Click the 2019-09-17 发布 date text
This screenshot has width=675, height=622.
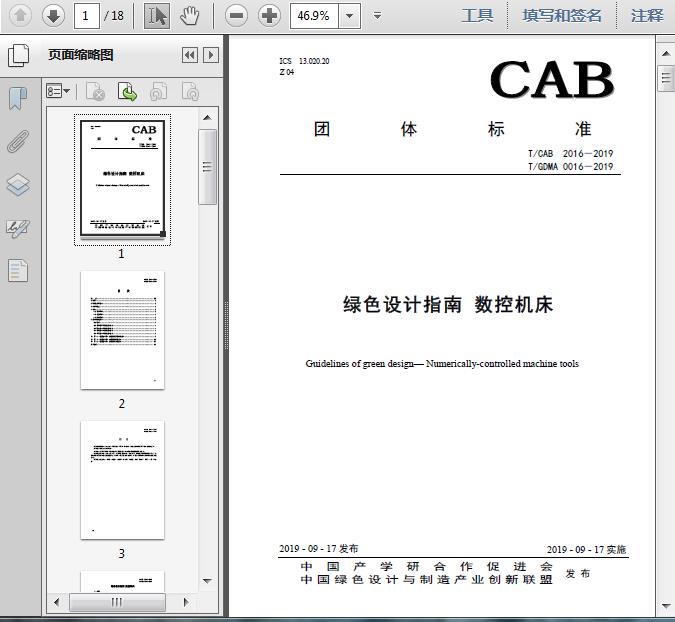click(x=319, y=549)
